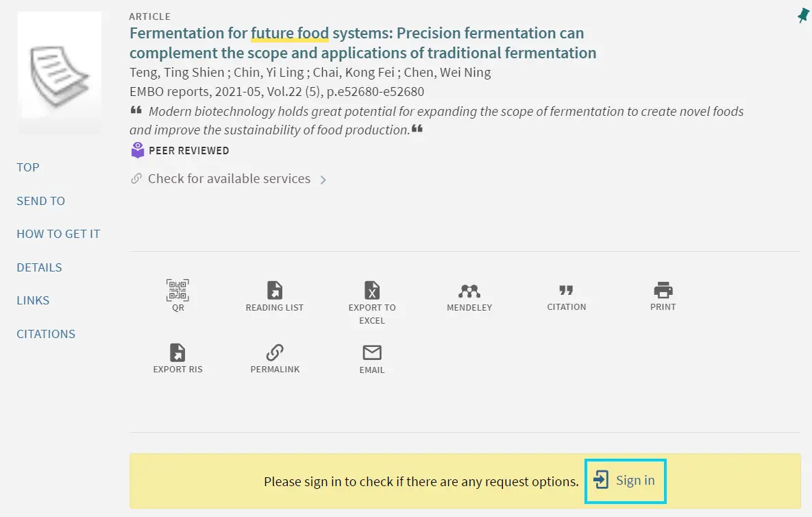Add record to Reading List
Screen dimensions: 812x517
click(x=275, y=296)
